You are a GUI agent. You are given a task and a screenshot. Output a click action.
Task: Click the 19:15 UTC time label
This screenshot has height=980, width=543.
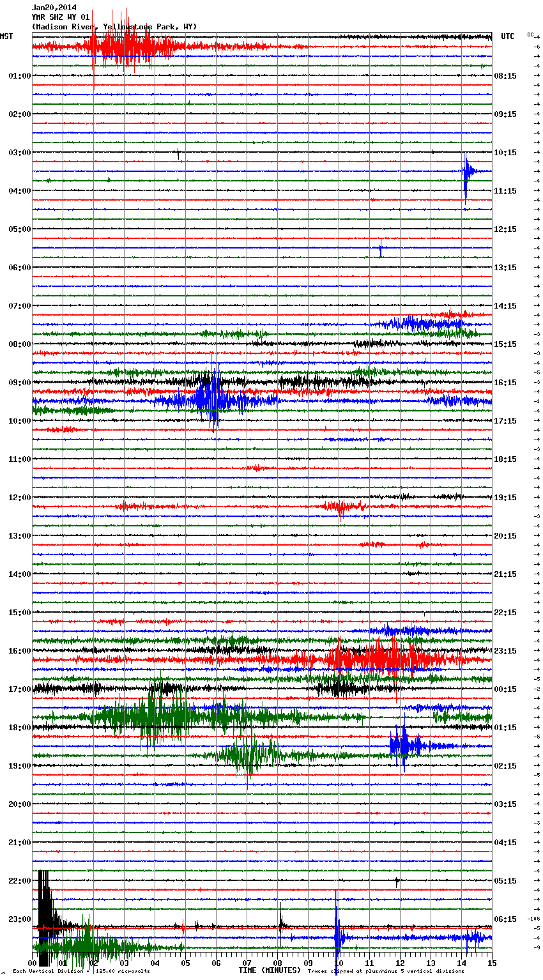tap(505, 498)
